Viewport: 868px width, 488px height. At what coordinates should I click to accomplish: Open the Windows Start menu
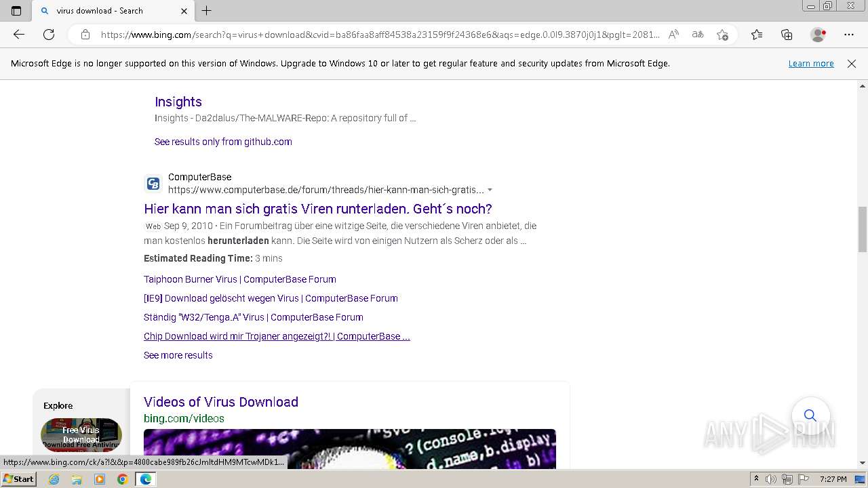tap(18, 479)
